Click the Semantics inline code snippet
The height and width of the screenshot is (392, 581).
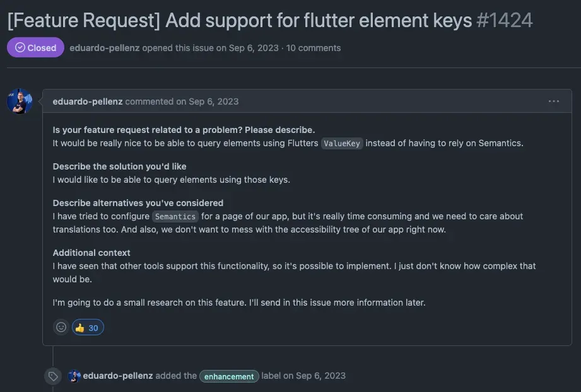175,216
